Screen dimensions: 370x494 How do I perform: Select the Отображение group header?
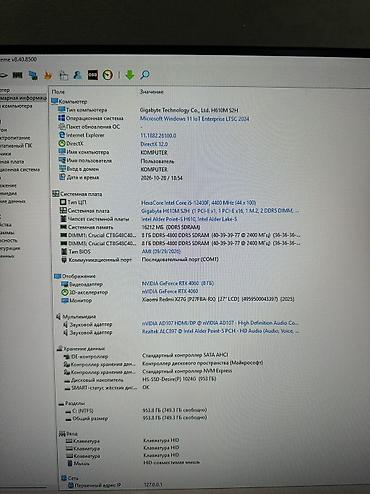click(75, 276)
